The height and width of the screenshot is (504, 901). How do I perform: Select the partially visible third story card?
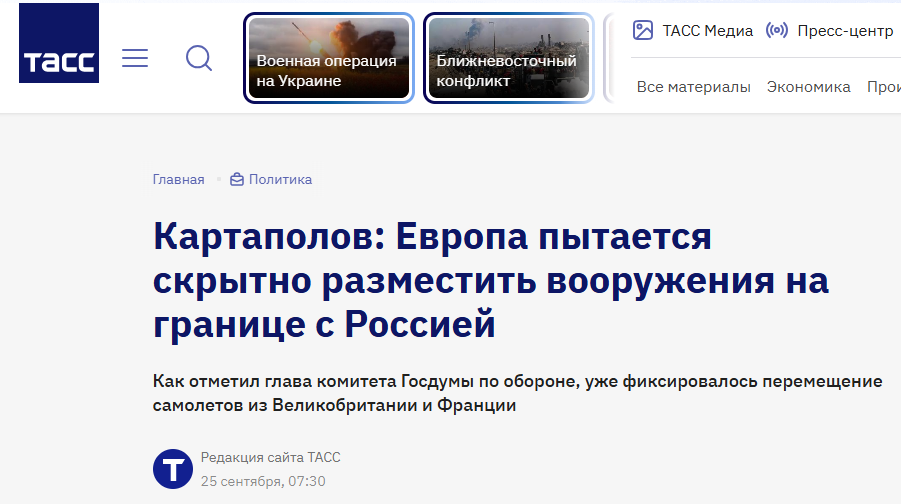click(608, 58)
